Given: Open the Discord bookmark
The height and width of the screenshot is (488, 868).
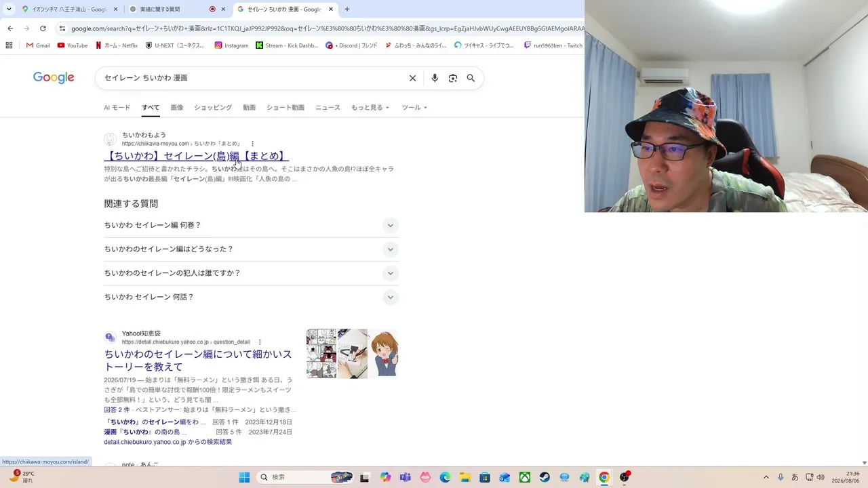Looking at the screenshot, I should pyautogui.click(x=351, y=45).
